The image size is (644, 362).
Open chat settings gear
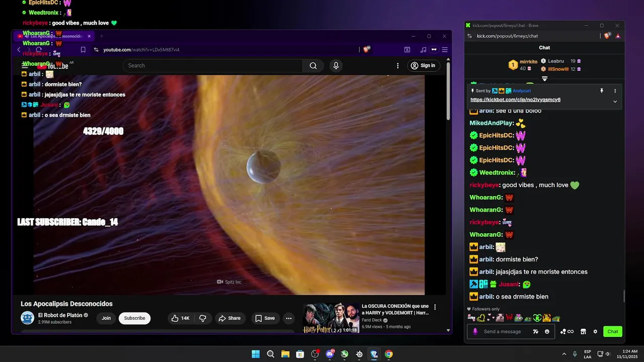[595, 331]
